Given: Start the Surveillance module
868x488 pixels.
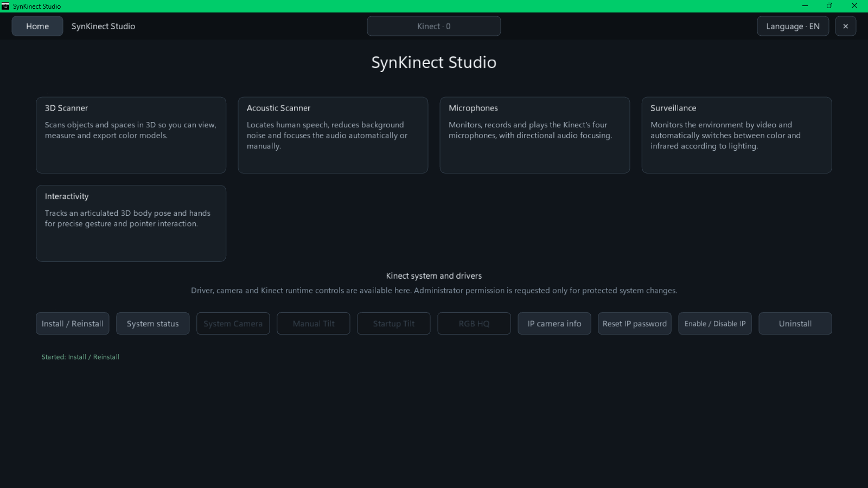Looking at the screenshot, I should (736, 135).
